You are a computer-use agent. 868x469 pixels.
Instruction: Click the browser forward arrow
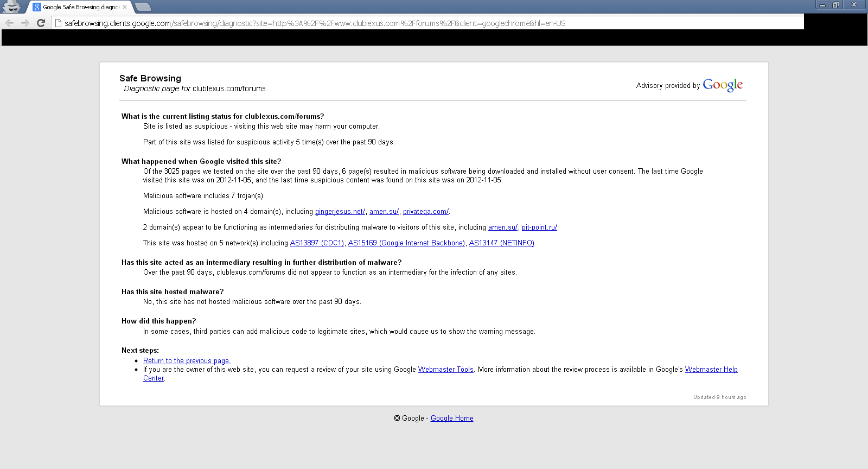tap(25, 23)
